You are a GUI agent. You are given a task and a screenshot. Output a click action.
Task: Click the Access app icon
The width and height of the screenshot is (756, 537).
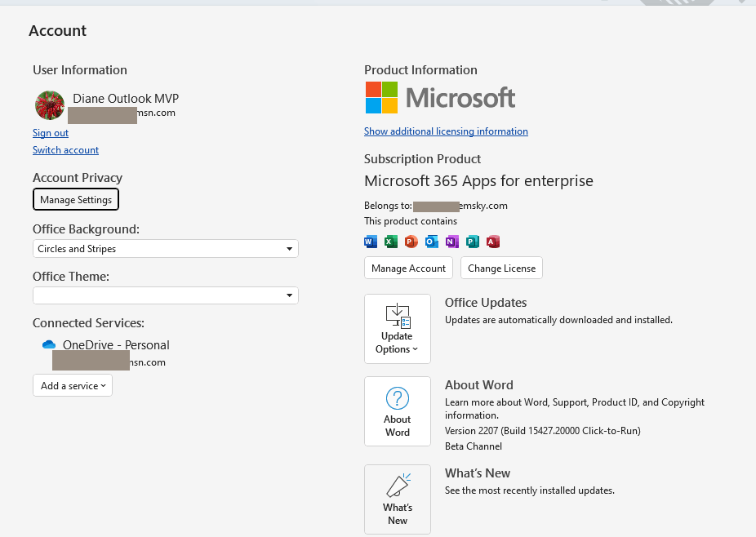[493, 242]
